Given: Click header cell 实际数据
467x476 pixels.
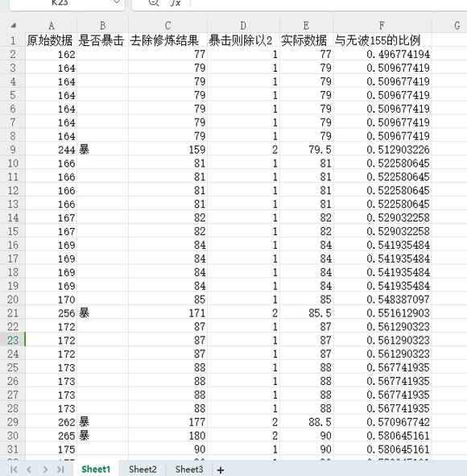Looking at the screenshot, I should tap(304, 40).
